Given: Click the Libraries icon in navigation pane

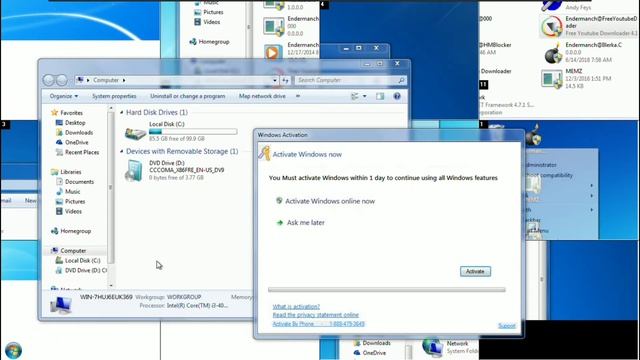Looking at the screenshot, I should pos(54,172).
